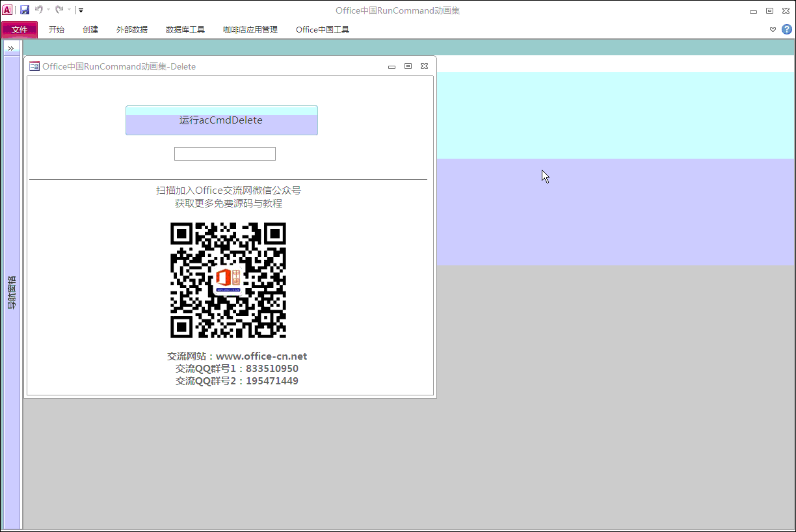
Task: Click text 扫描加入Office交流网微信公众号
Action: [228, 190]
